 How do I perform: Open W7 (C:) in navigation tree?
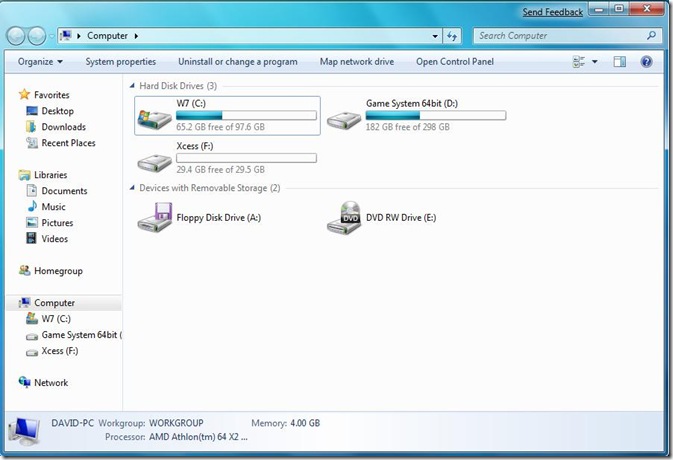coord(56,319)
